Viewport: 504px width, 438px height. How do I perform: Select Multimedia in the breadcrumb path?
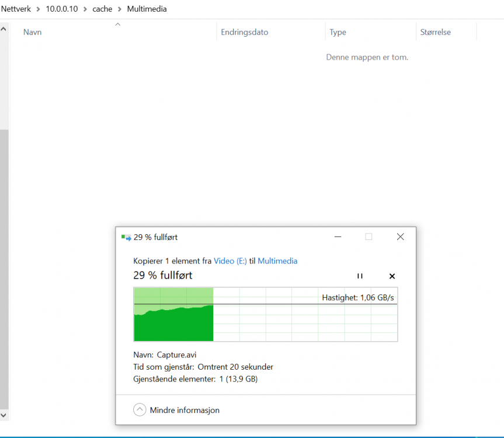tap(147, 9)
